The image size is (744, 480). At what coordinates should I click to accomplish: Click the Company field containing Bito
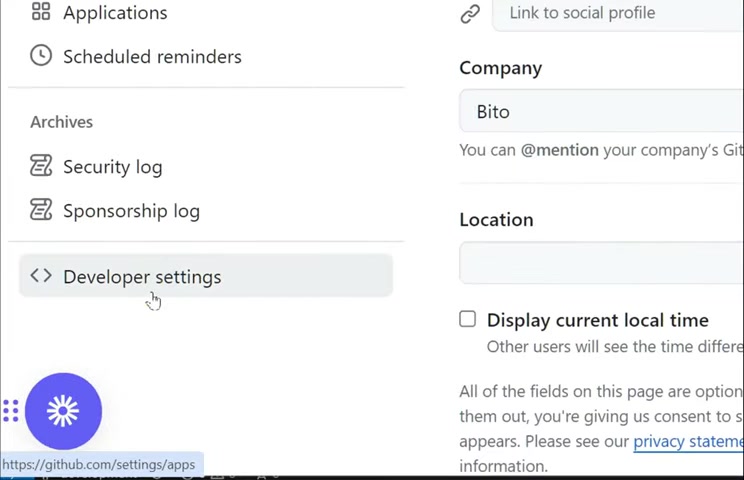602,111
